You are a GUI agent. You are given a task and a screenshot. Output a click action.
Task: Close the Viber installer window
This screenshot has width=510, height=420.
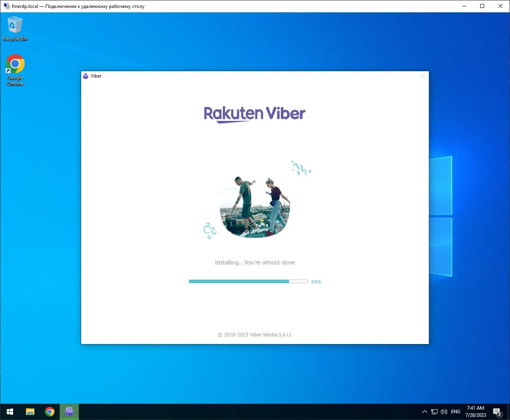pos(423,76)
